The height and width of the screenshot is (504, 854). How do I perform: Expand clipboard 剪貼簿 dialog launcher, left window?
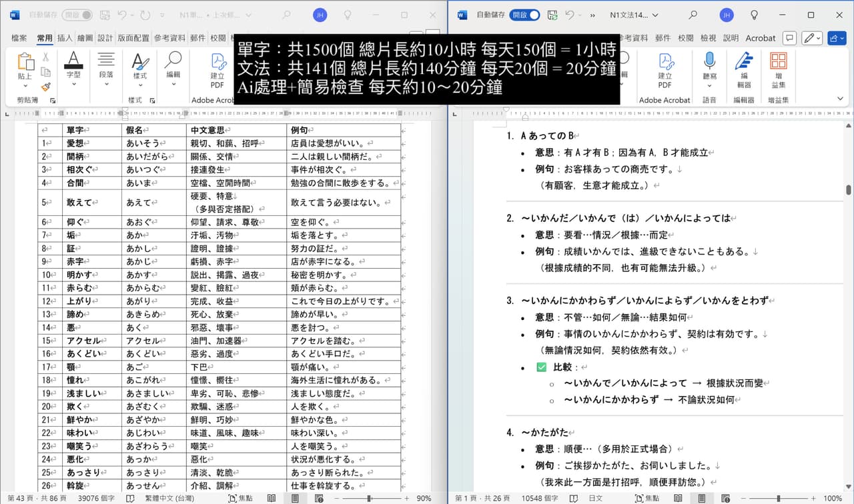(x=53, y=101)
